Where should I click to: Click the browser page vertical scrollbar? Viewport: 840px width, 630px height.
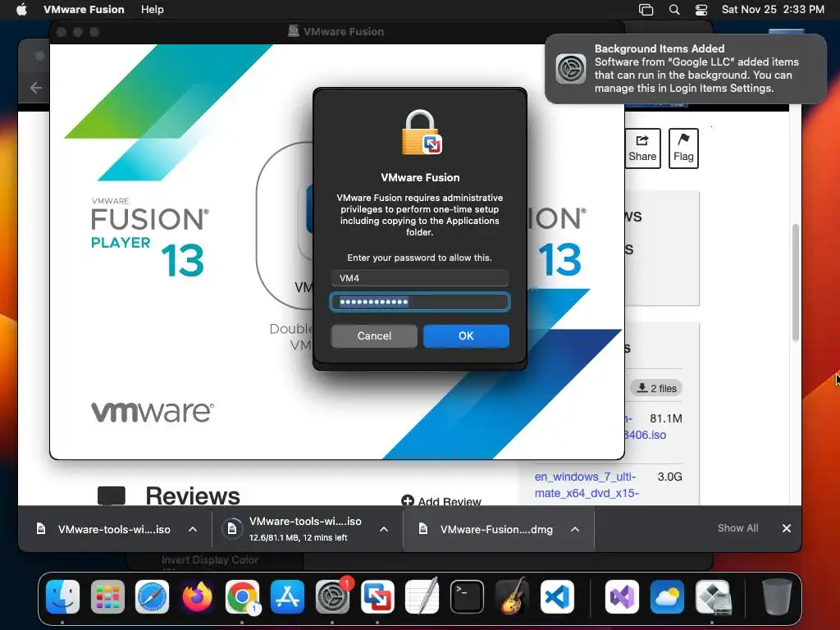pyautogui.click(x=796, y=282)
